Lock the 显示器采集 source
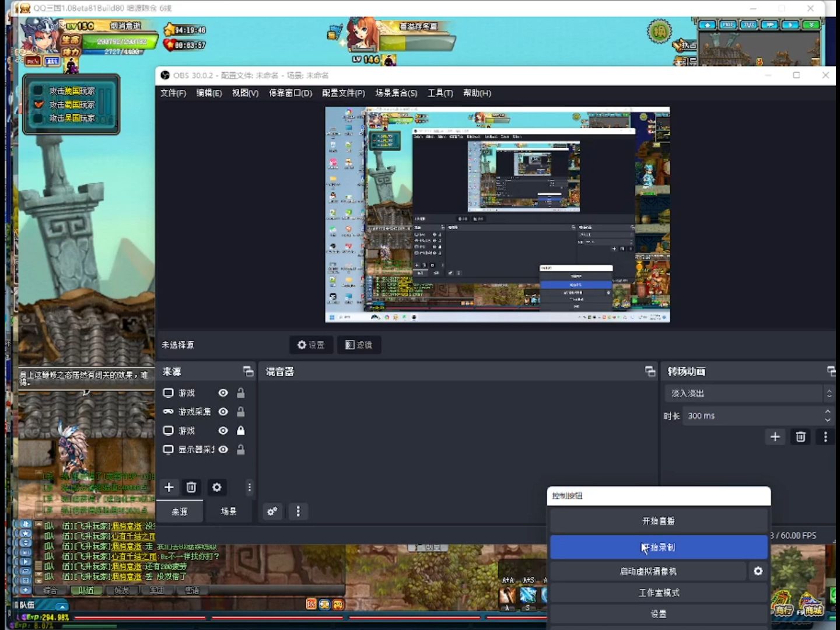The width and height of the screenshot is (840, 630). pos(240,449)
